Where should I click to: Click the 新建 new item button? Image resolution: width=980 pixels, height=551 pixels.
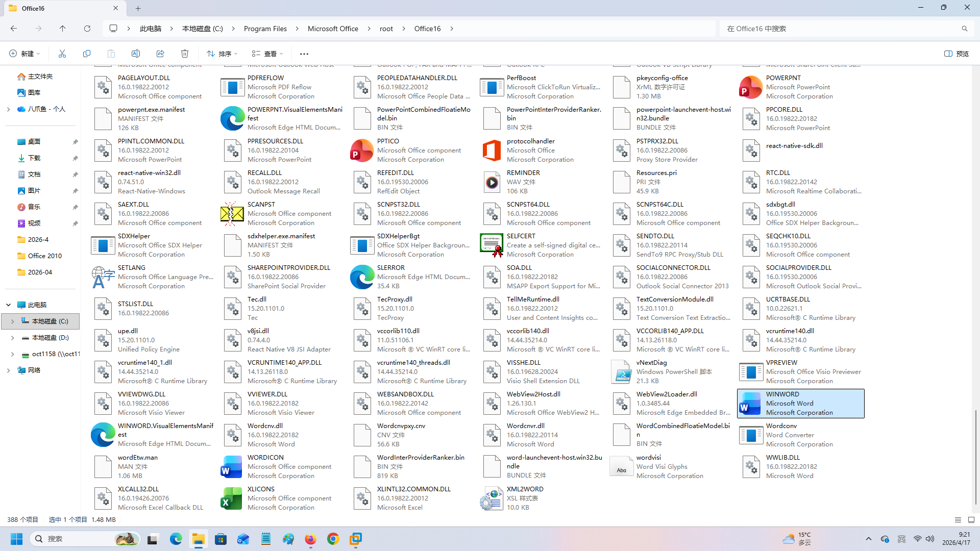[24, 54]
